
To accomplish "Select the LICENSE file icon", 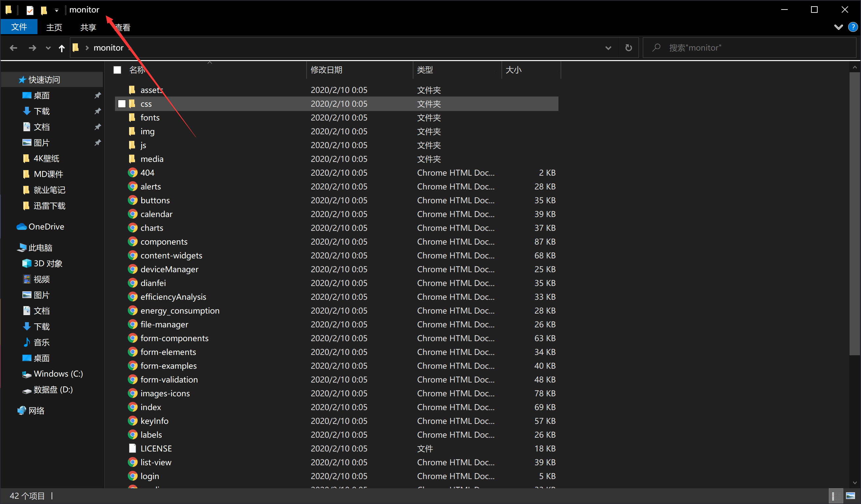I will [132, 448].
